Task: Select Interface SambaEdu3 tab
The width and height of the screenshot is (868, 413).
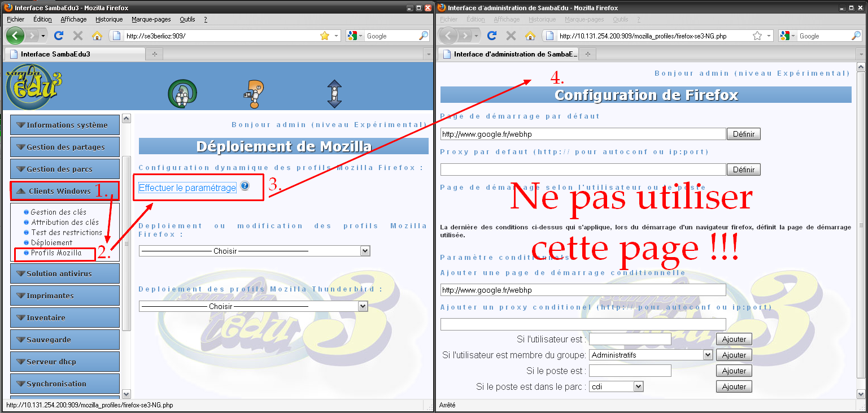Action: 75,54
